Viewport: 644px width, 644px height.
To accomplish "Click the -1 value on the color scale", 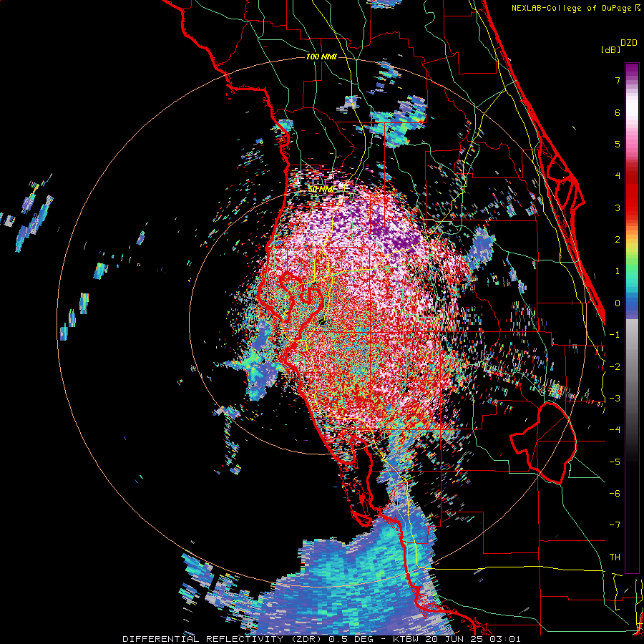I will click(615, 335).
